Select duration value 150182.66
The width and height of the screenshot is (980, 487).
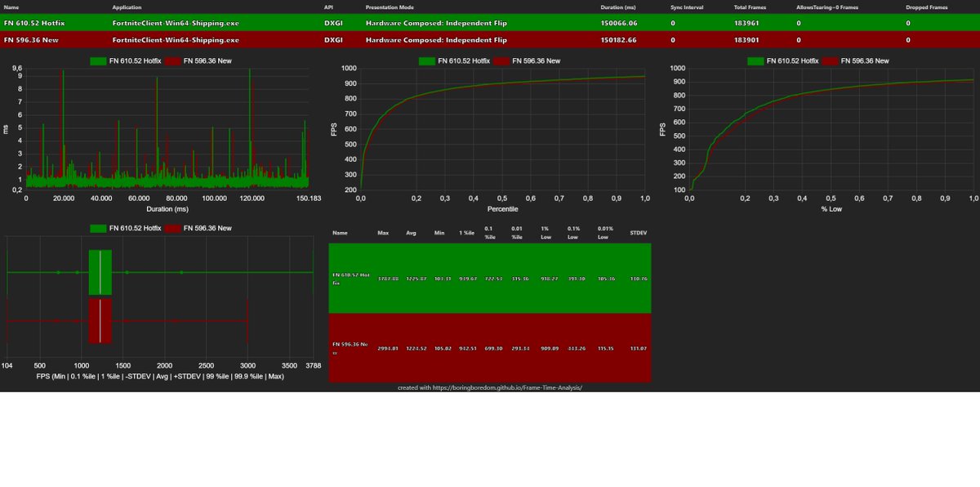tap(618, 39)
